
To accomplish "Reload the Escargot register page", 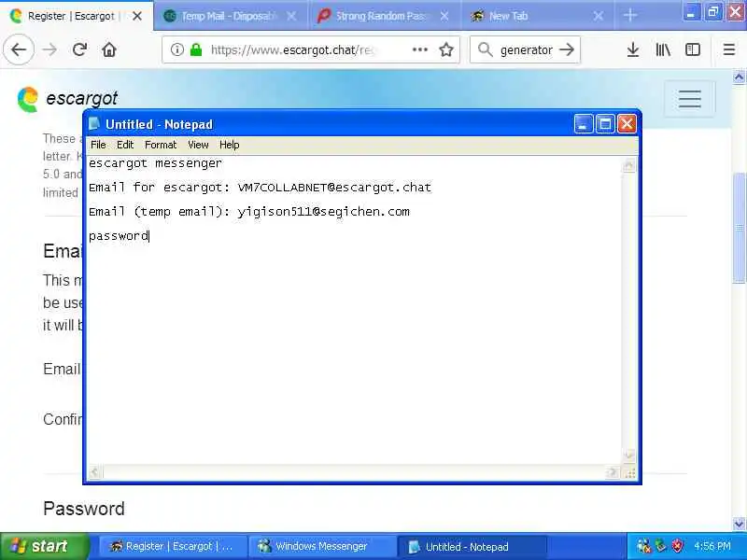I will coord(79,49).
